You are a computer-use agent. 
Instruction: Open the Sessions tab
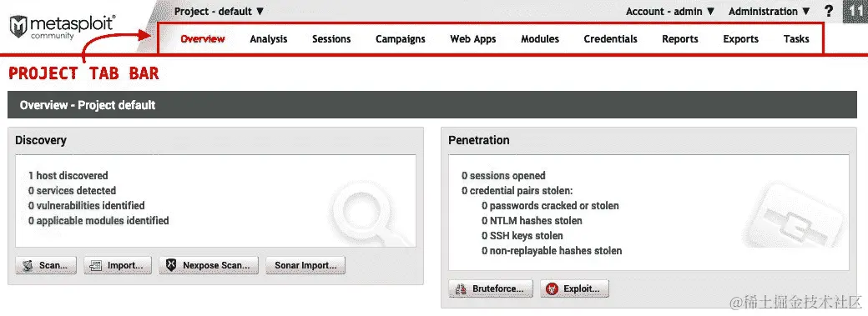[x=331, y=38]
